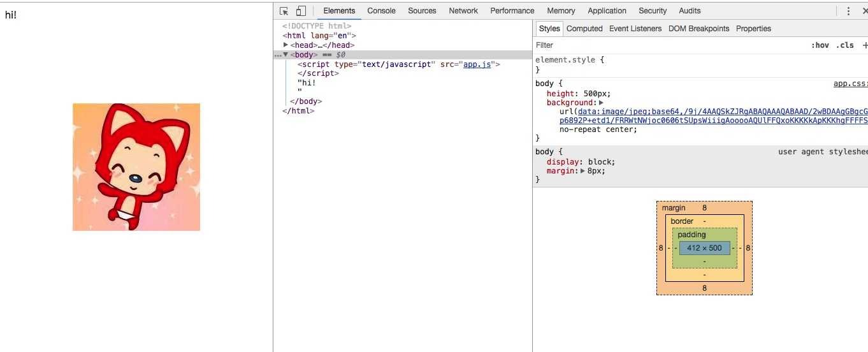Viewport: 868px width, 352px height.
Task: Click the border label in box model
Action: (x=681, y=221)
